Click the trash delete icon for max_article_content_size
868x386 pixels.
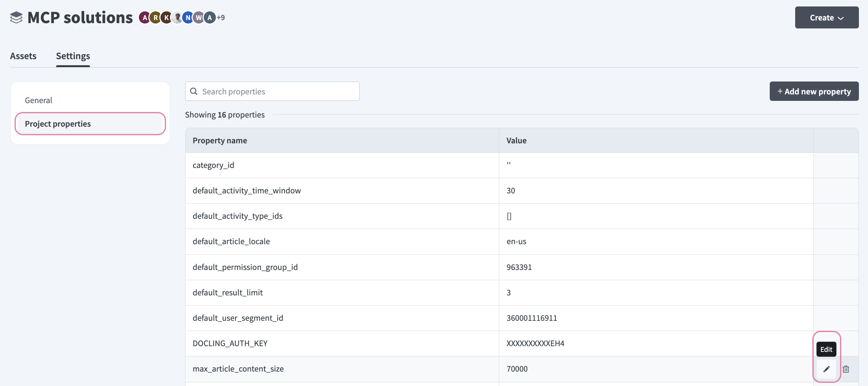point(846,369)
